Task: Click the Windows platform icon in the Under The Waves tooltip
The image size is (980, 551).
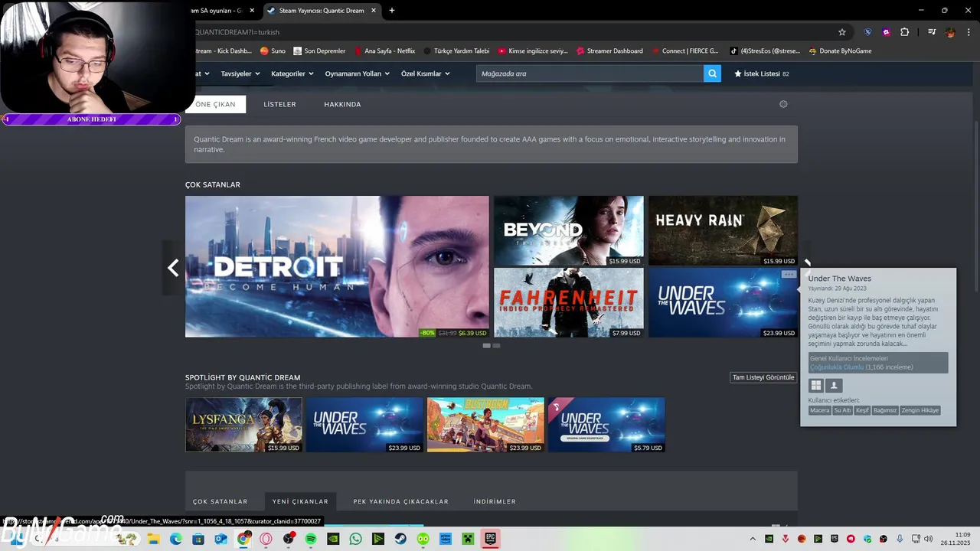Action: [816, 386]
